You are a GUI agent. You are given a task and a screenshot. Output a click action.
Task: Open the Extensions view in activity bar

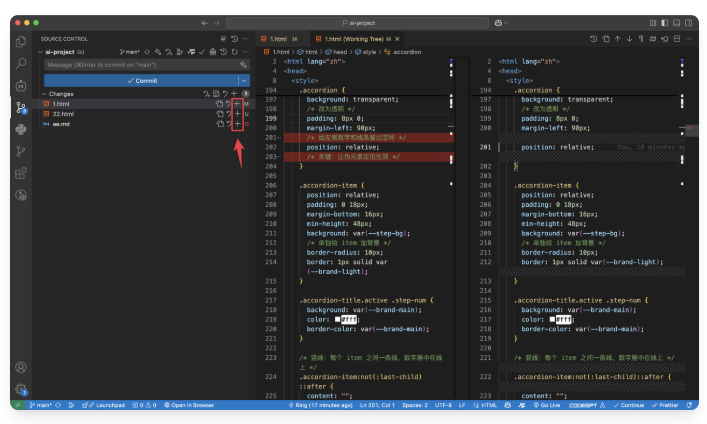(21, 173)
